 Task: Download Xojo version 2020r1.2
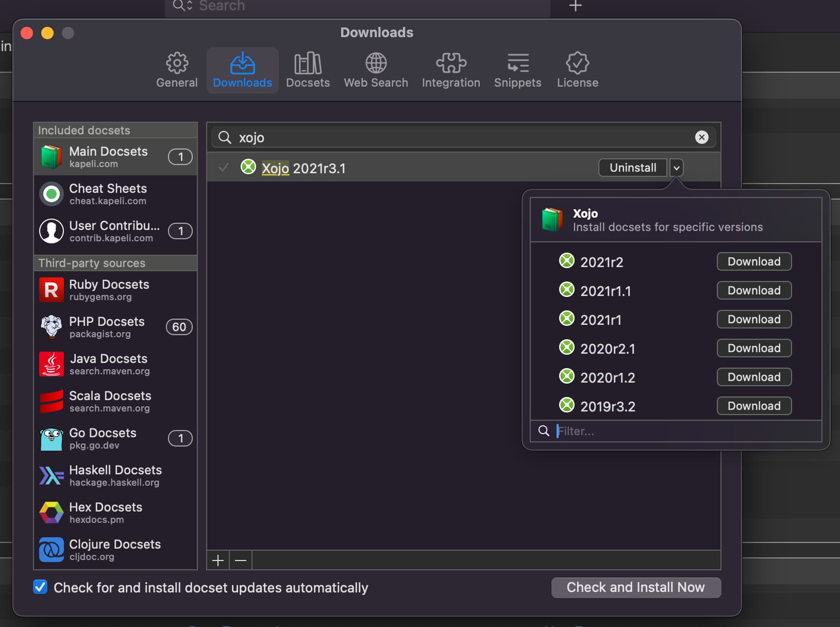click(x=754, y=377)
